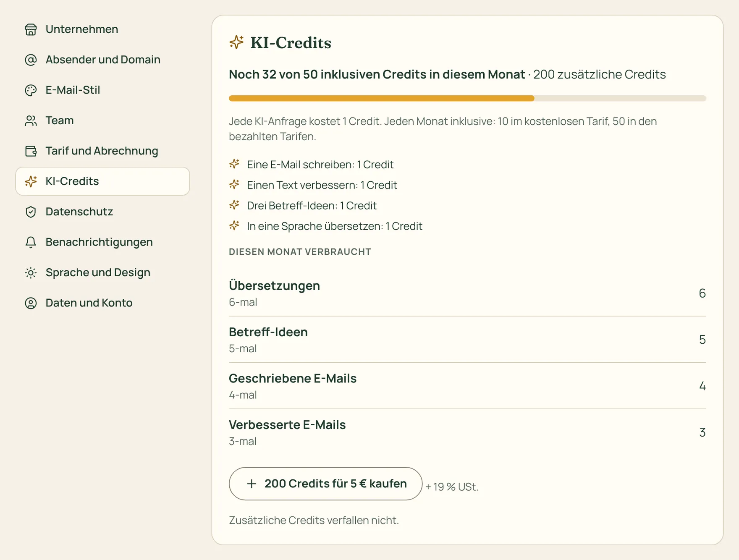Click 'Zusätzliche Credits verfallen nicht.' text
The width and height of the screenshot is (739, 560).
[x=314, y=520]
